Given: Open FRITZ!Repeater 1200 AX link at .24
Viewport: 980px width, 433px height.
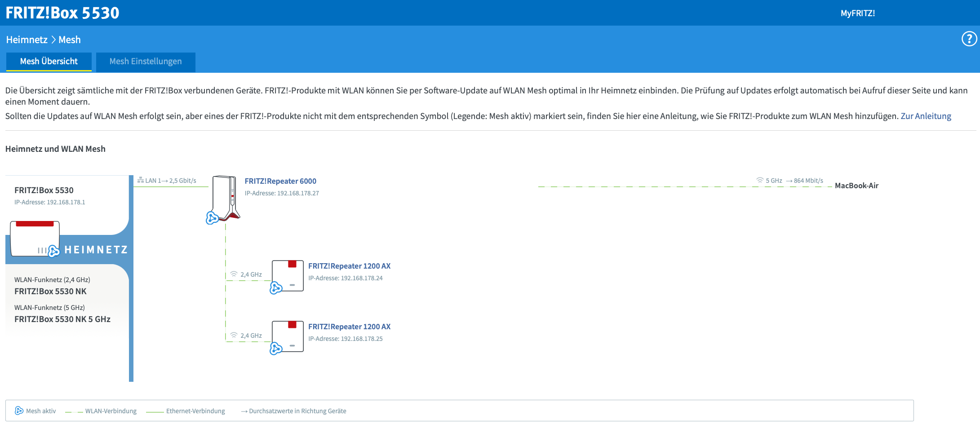Looking at the screenshot, I should 349,266.
